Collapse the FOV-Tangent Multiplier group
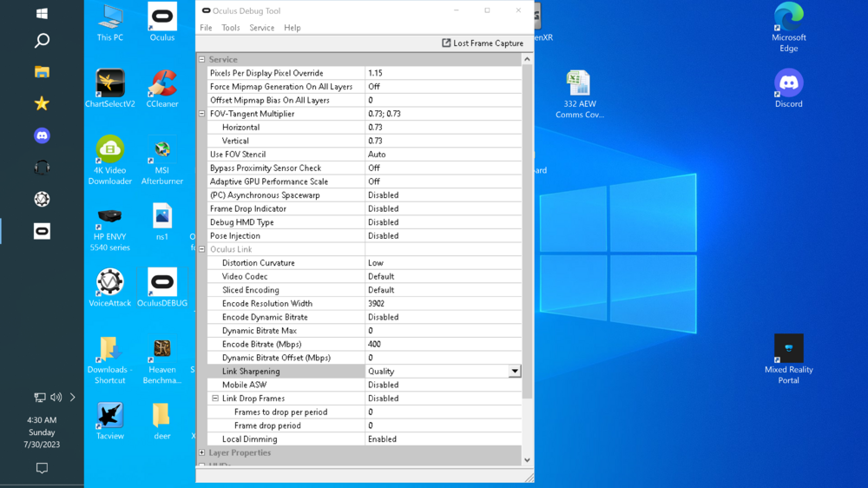 [x=202, y=114]
